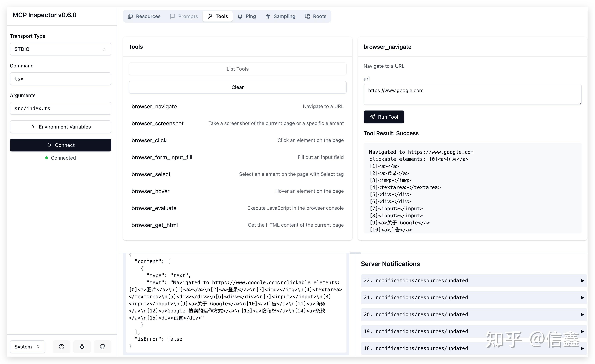The width and height of the screenshot is (595, 364).
Task: Click the Roots folder-tree icon
Action: tap(307, 16)
